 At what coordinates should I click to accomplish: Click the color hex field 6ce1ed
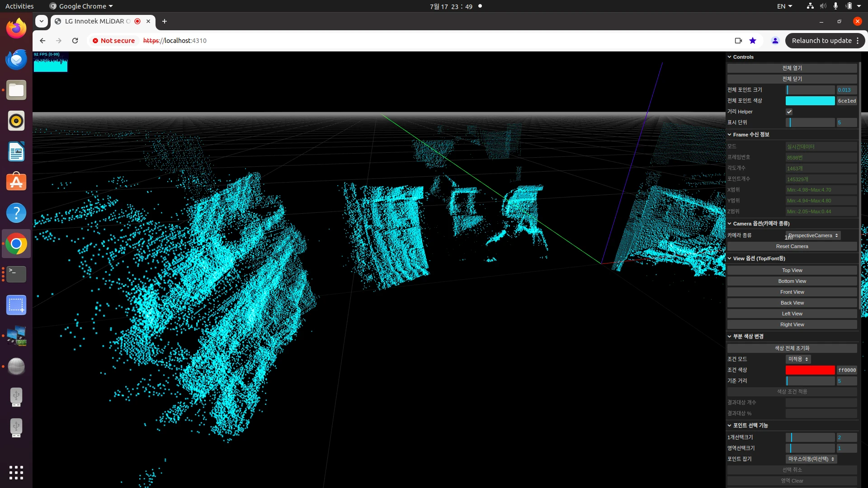[847, 101]
